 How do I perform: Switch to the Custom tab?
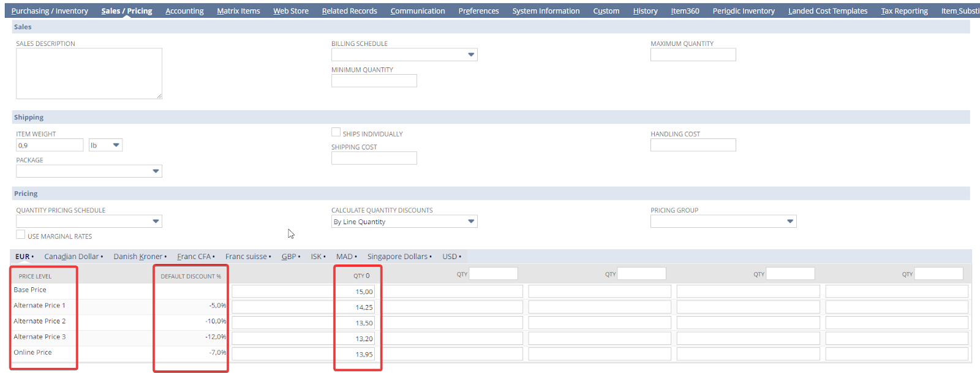(606, 11)
